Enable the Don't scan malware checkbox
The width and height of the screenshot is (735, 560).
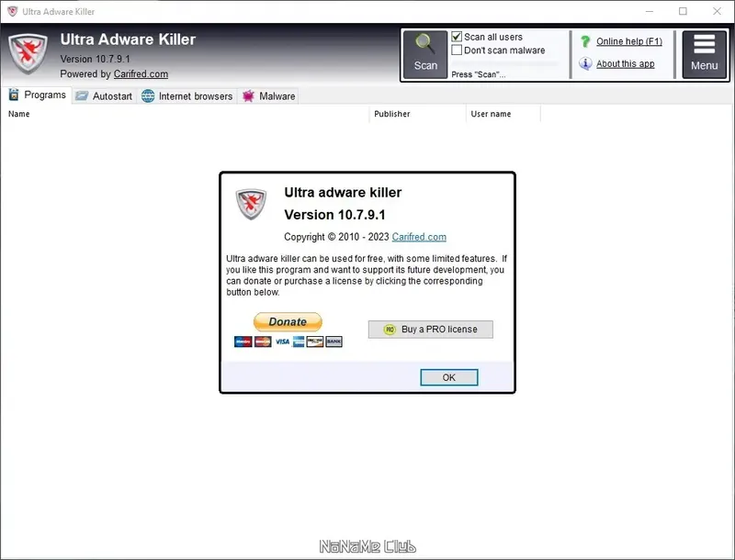(x=457, y=50)
